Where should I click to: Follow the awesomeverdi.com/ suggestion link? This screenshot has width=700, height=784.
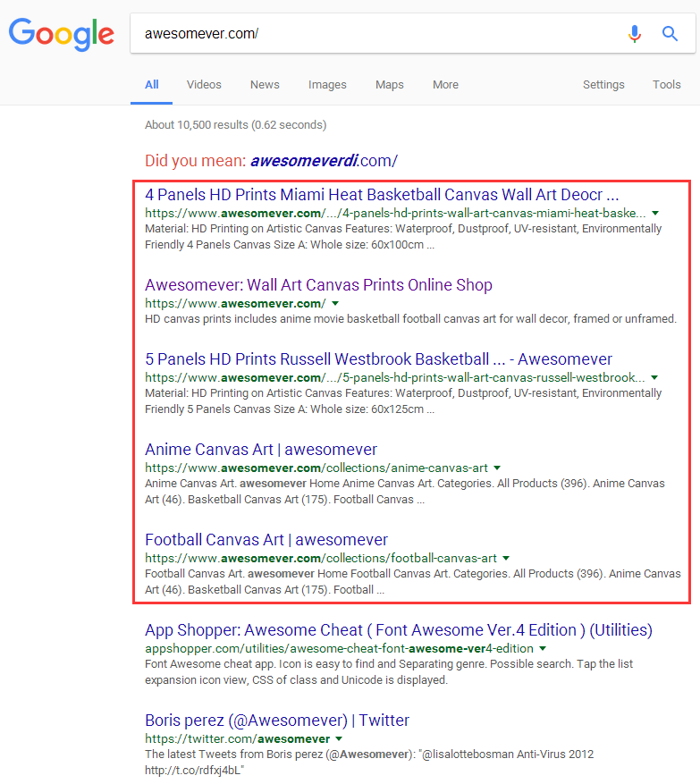click(324, 161)
